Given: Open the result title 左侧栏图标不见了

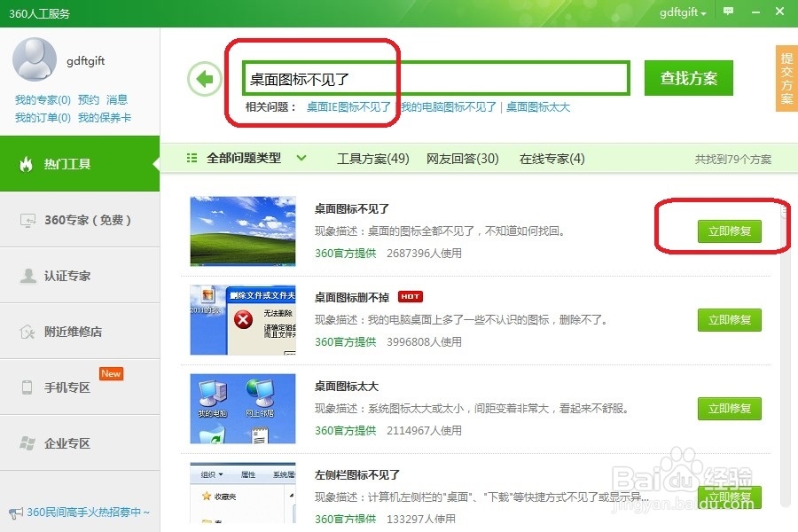Looking at the screenshot, I should click(357, 475).
